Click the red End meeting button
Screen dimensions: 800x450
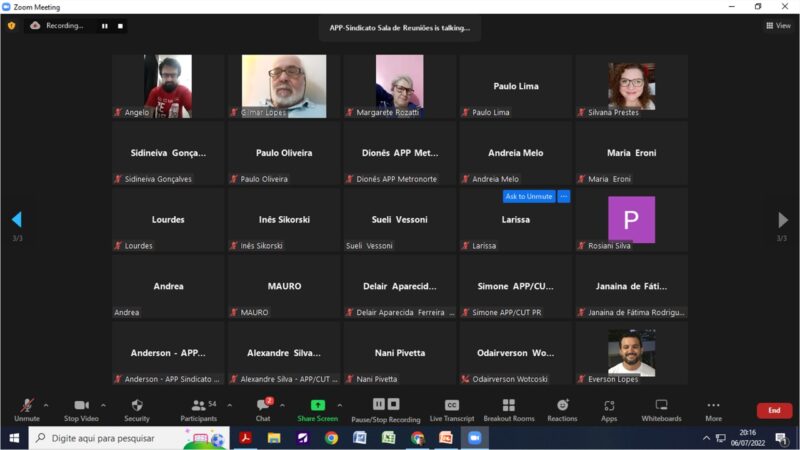pyautogui.click(x=773, y=410)
